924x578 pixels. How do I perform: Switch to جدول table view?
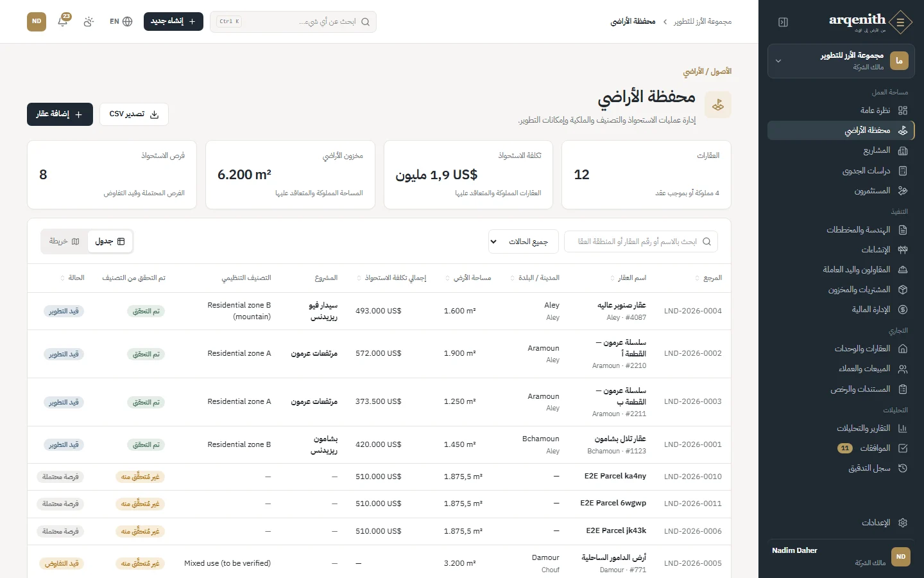point(110,241)
